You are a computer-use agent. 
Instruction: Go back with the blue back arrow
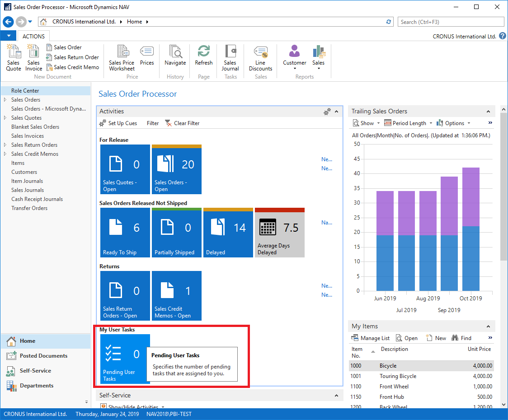tap(9, 22)
